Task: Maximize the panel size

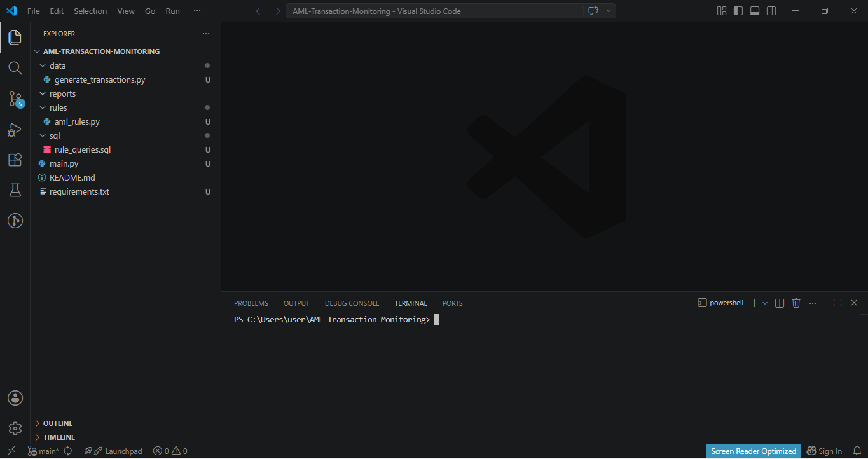Action: [x=837, y=303]
